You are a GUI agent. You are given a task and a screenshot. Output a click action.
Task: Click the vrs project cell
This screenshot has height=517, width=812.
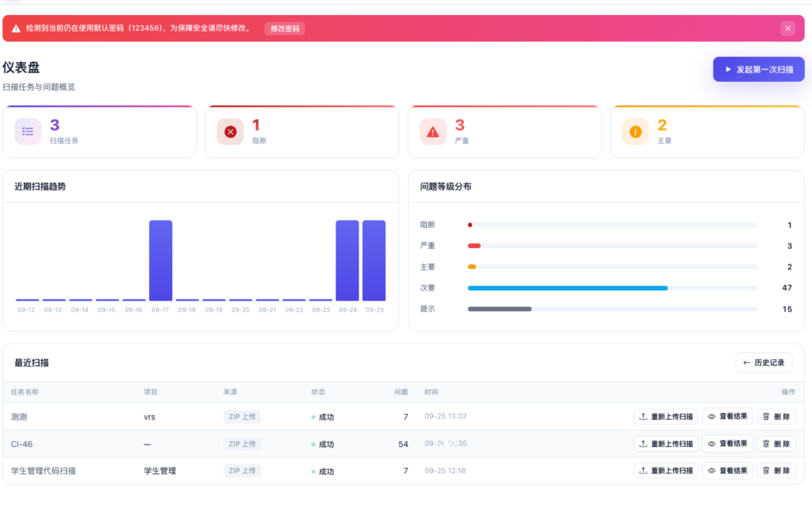tap(150, 417)
